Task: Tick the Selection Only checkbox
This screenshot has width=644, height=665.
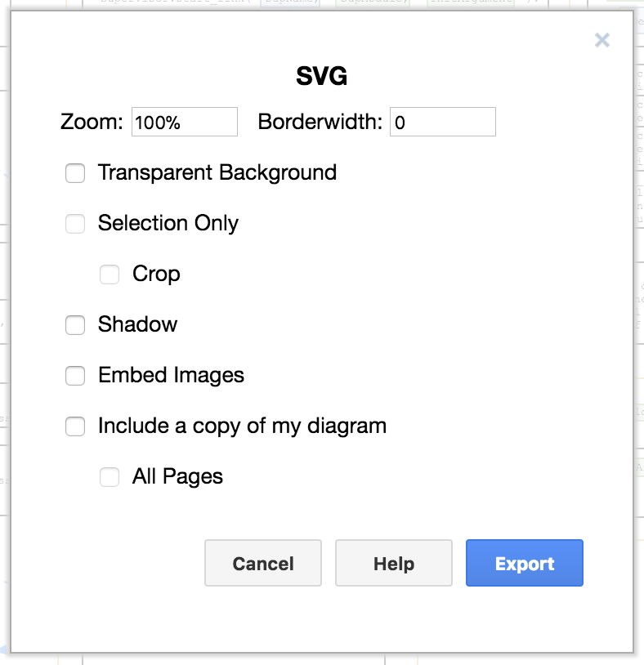Action: [x=75, y=224]
